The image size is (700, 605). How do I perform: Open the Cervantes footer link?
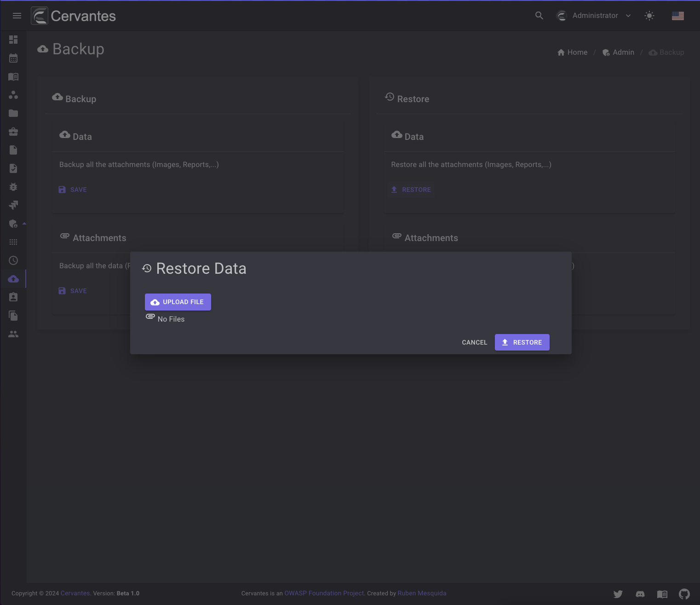coord(75,593)
